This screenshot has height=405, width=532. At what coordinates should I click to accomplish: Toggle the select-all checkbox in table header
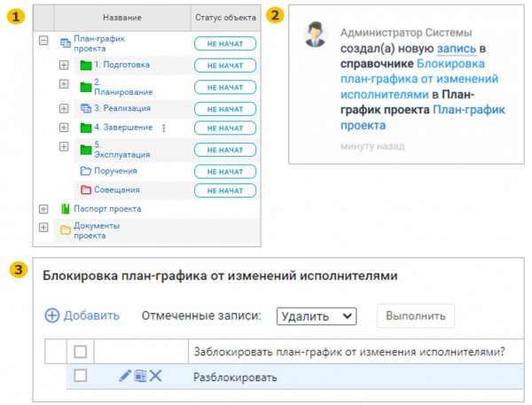[81, 352]
